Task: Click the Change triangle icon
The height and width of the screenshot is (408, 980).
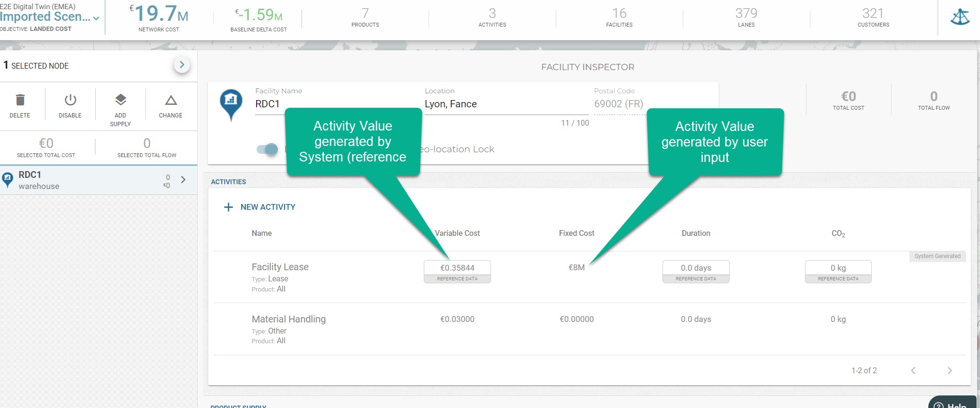Action: click(171, 100)
